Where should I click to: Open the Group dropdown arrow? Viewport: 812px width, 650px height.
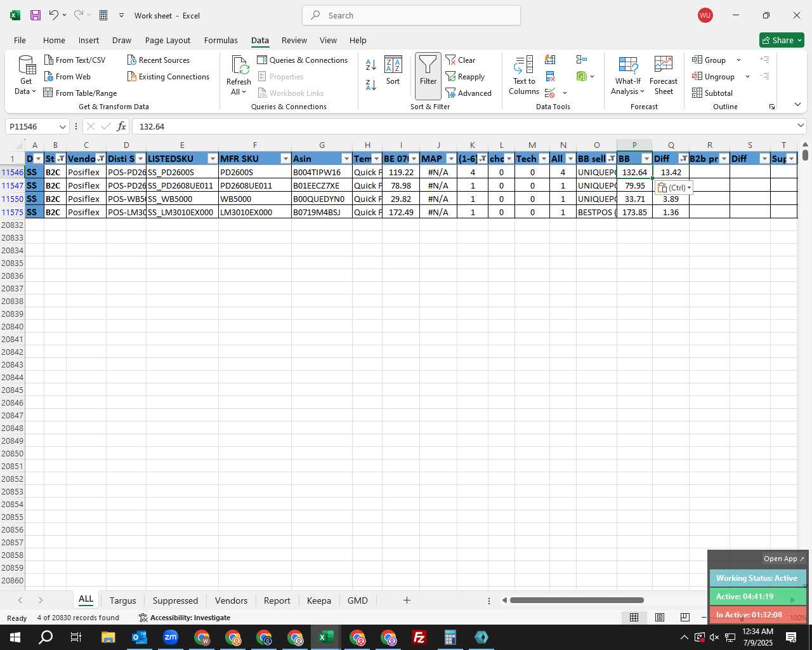coord(738,60)
